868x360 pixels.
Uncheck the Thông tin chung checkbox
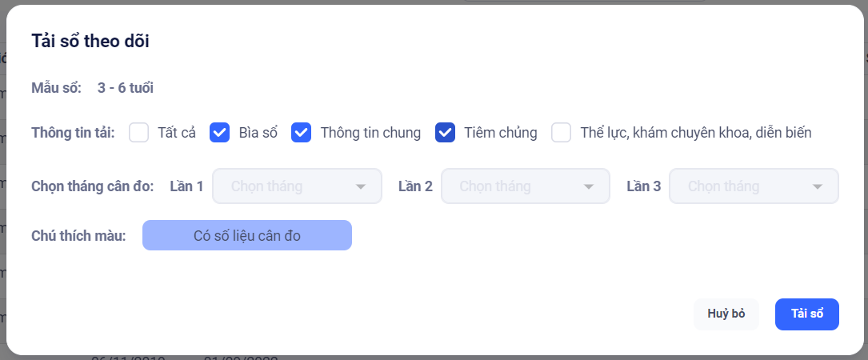coord(302,133)
